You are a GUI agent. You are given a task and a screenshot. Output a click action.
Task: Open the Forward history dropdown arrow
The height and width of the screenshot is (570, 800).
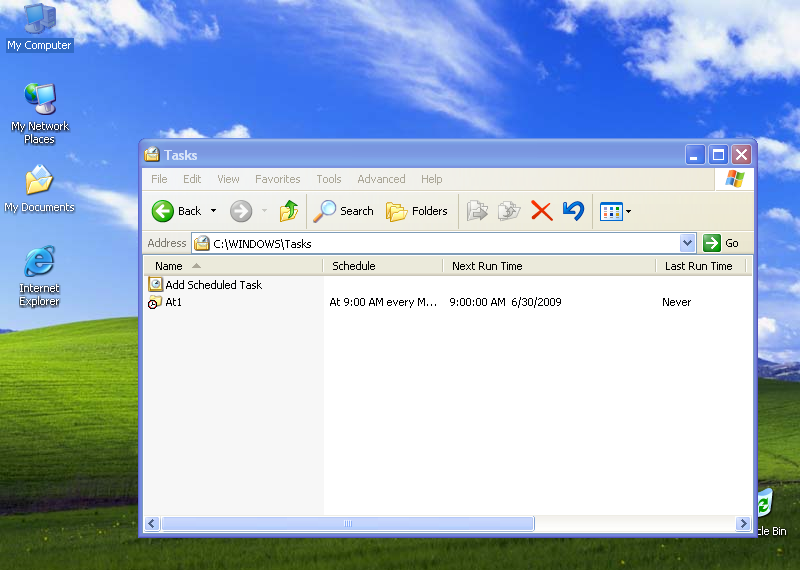click(264, 211)
